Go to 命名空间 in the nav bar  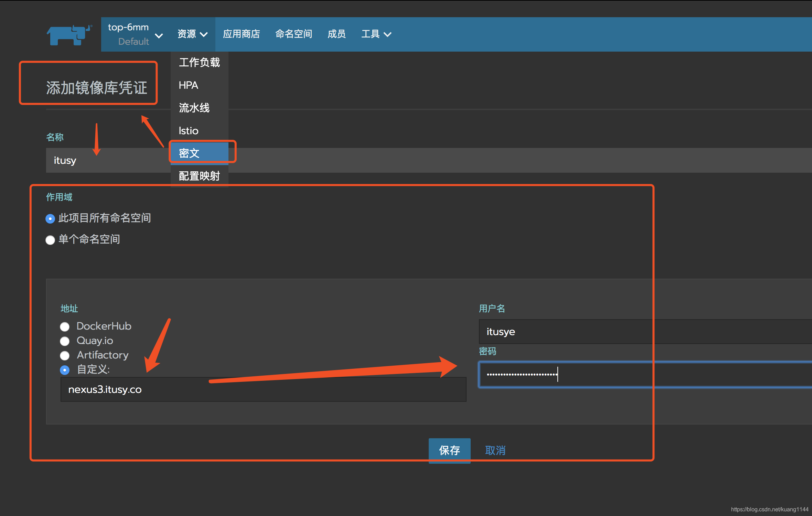tap(294, 34)
